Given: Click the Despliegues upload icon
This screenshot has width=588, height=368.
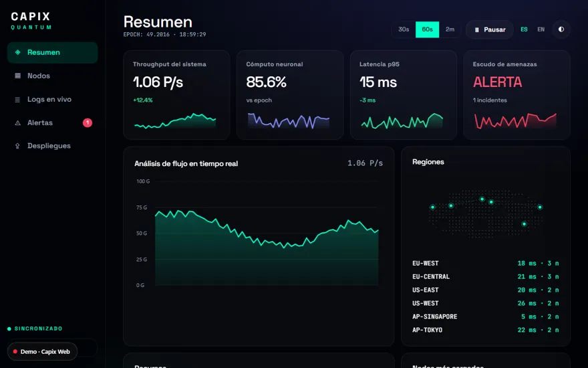Looking at the screenshot, I should point(17,146).
